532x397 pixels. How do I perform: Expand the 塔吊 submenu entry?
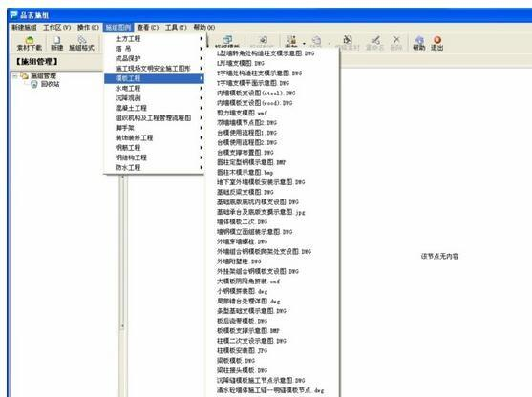[154, 49]
